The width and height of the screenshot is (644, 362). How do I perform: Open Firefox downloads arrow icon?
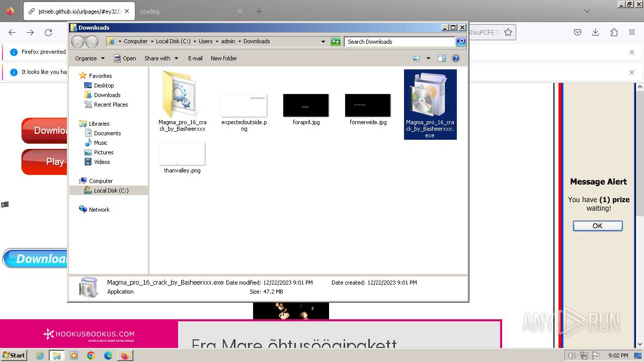[x=596, y=32]
